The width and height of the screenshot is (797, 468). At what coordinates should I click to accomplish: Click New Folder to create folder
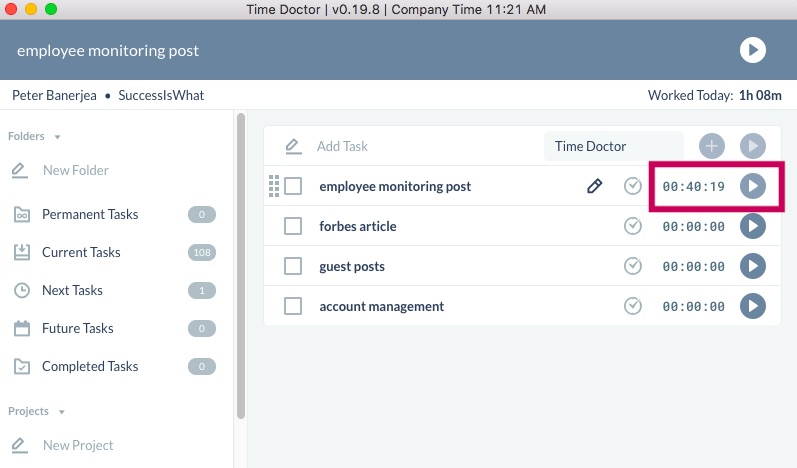pos(76,170)
